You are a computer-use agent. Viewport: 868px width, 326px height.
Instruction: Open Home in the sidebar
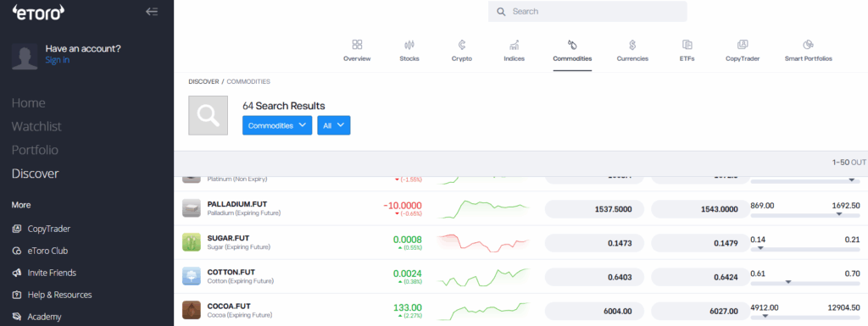click(28, 103)
